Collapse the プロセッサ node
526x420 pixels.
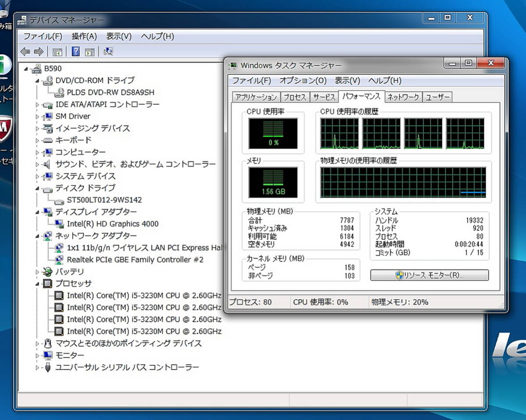(38, 284)
